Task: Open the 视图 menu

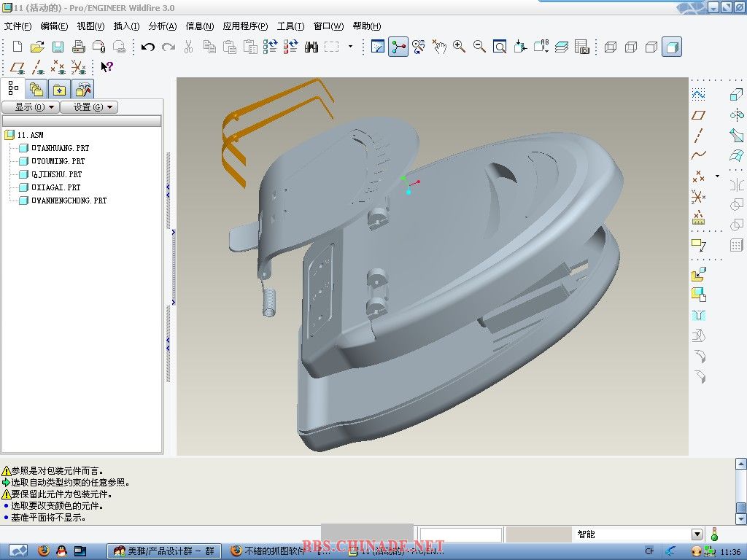Action: [x=90, y=26]
